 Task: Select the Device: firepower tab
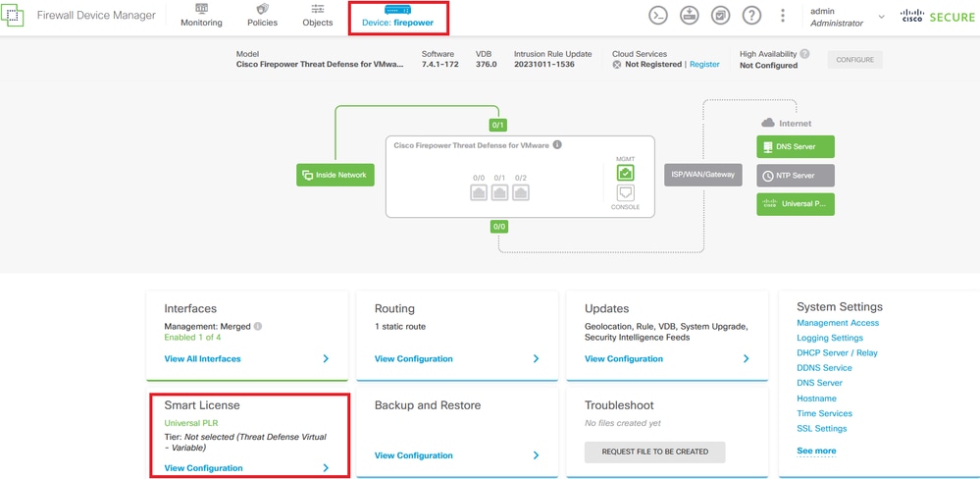point(397,17)
